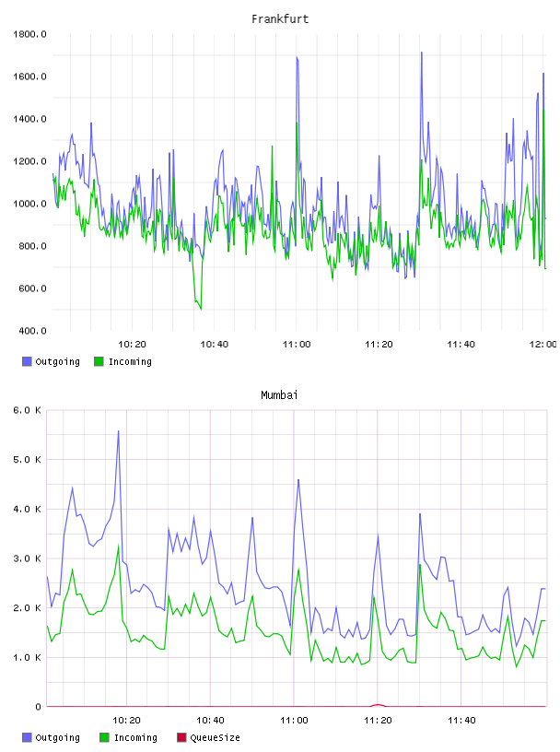Click the 1800.0 y-axis label in Frankfurt chart

click(29, 34)
